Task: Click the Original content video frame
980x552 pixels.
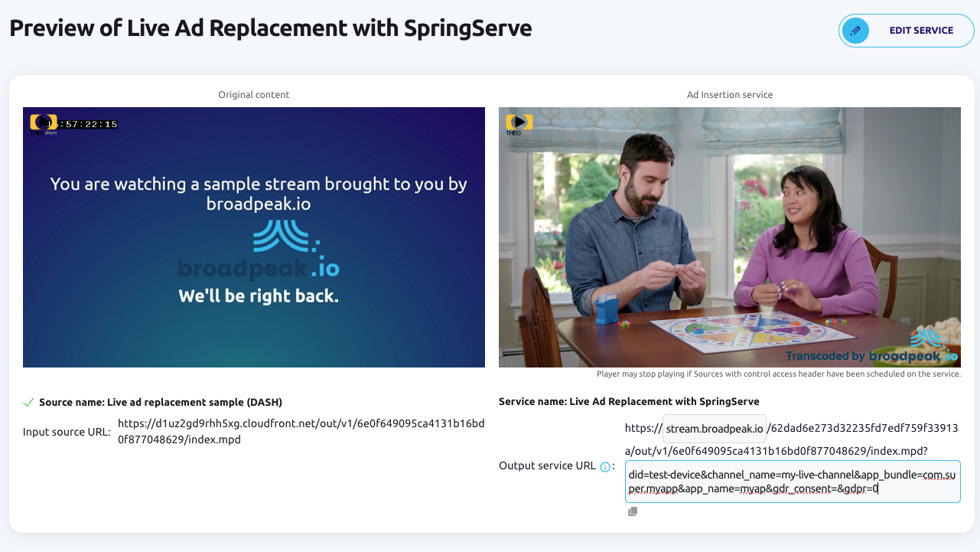Action: click(x=254, y=237)
